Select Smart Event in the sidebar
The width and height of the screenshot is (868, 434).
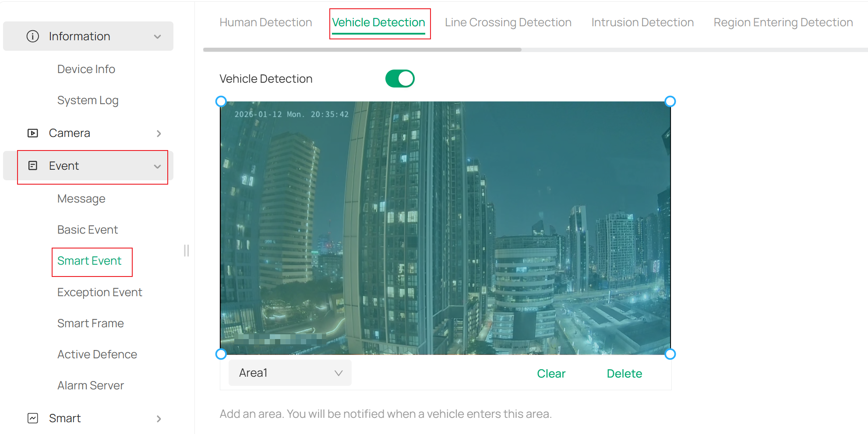point(89,261)
